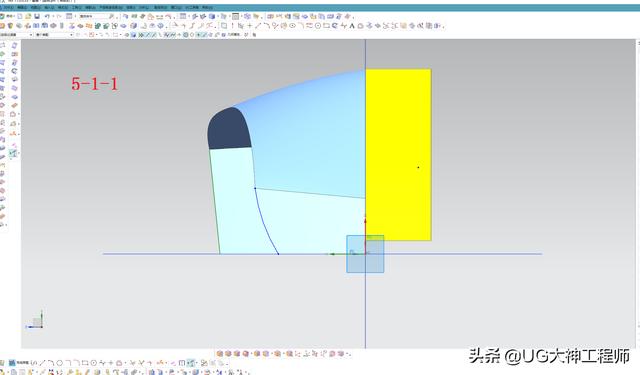Open the Help menu at the end of the menu bar
The image size is (640, 375).
point(207,8)
